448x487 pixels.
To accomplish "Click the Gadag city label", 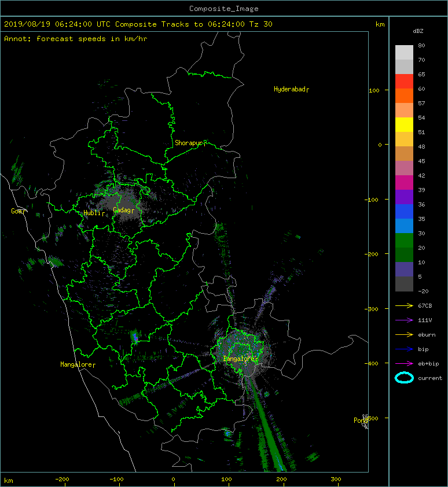I will pos(123,211).
